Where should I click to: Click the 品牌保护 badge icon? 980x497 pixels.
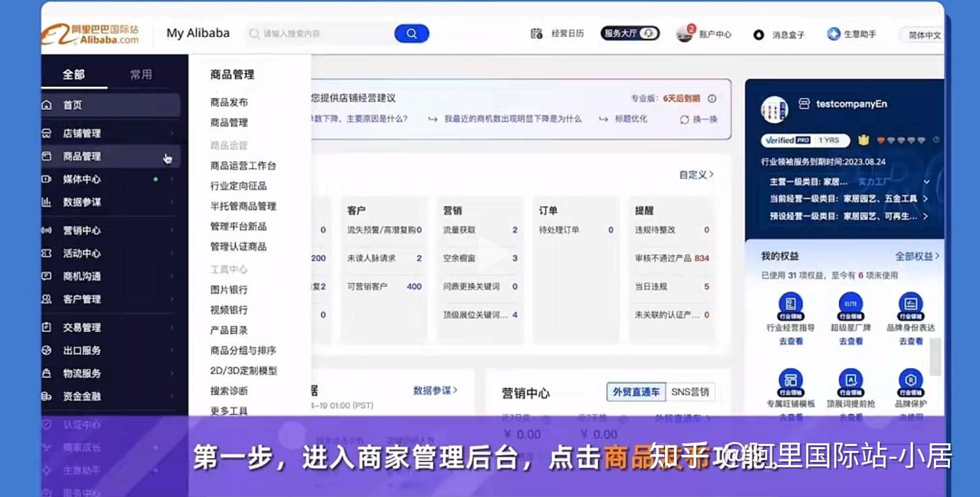[910, 382]
